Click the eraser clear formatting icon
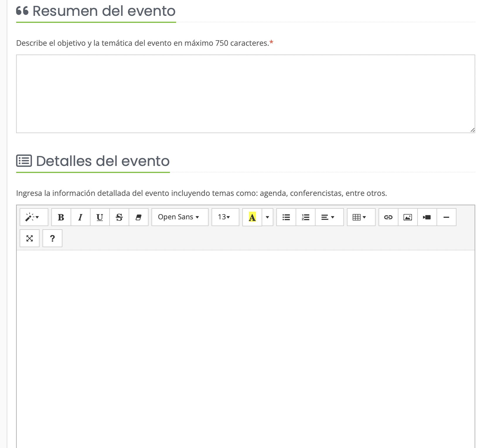Viewport: 484px width, 448px height. coord(138,217)
